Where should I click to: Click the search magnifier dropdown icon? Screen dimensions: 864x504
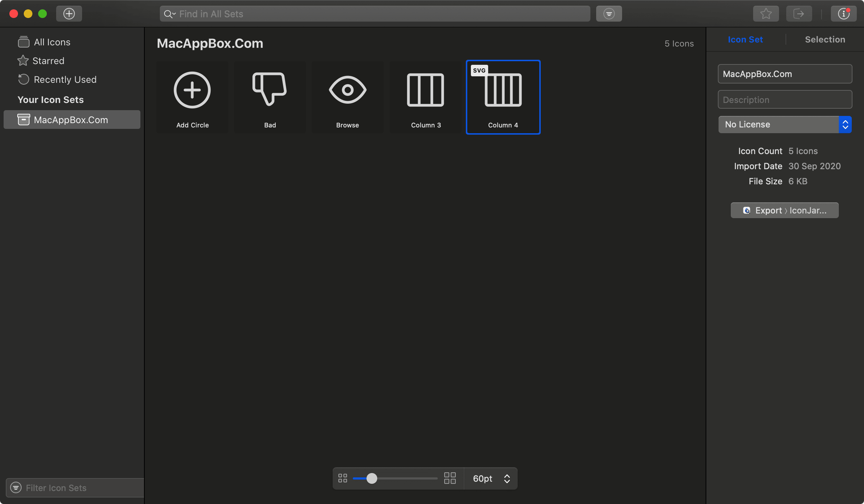pos(170,14)
